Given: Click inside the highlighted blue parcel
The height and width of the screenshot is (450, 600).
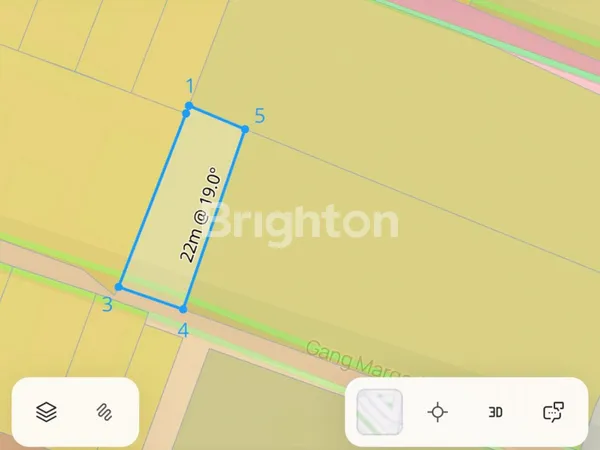Looking at the screenshot, I should point(182,209).
